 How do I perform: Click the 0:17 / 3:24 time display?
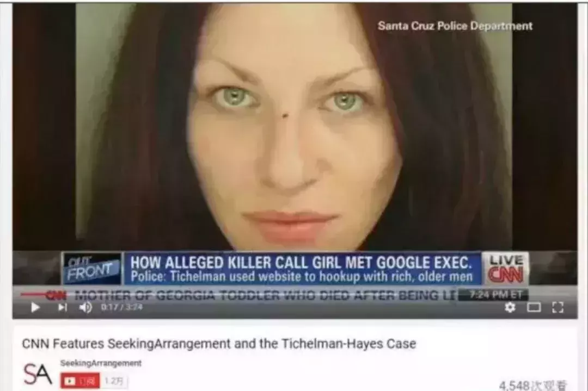(x=122, y=307)
